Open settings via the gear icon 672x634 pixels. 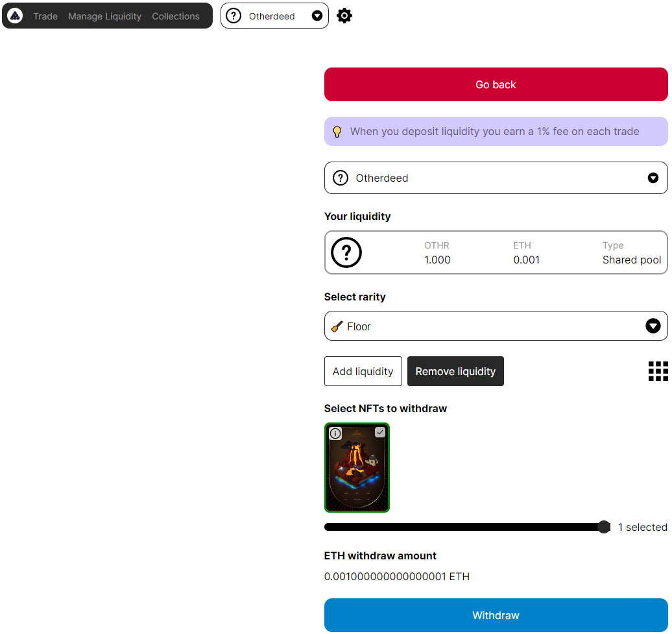tap(344, 16)
